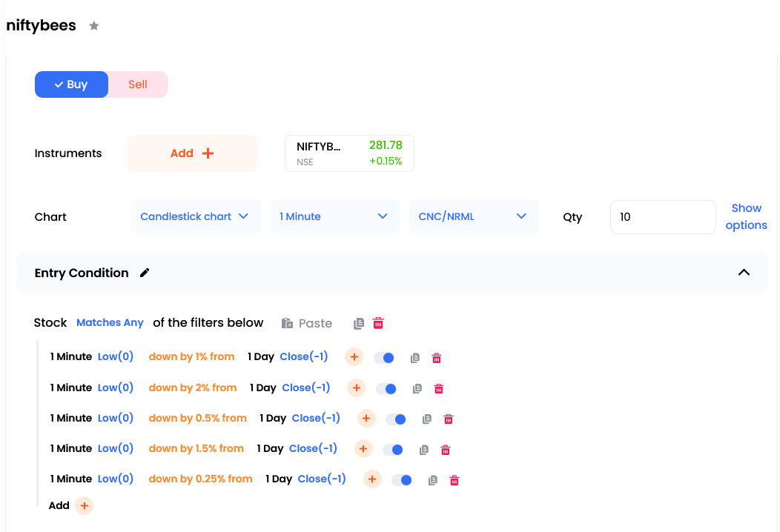Click Show options link
The image size is (780, 532).
pos(746,216)
